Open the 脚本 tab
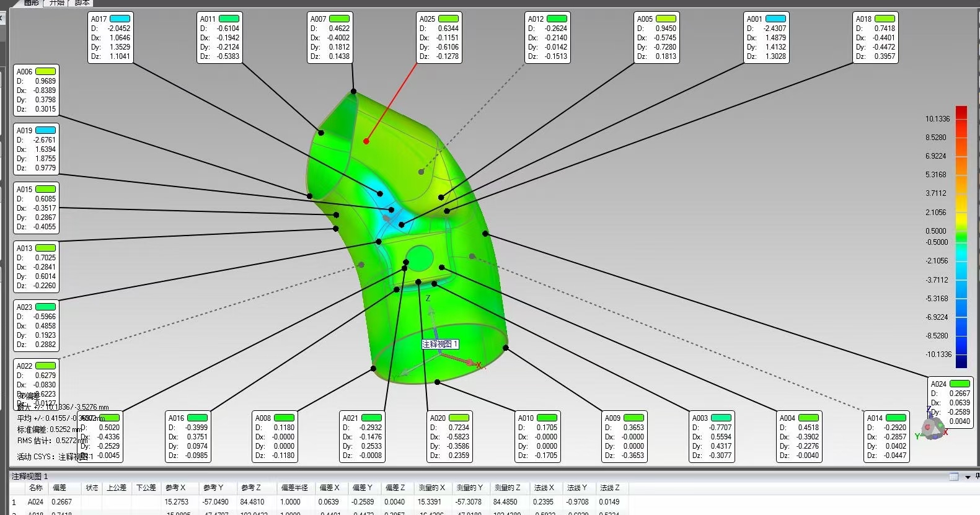980x515 pixels. point(82,2)
